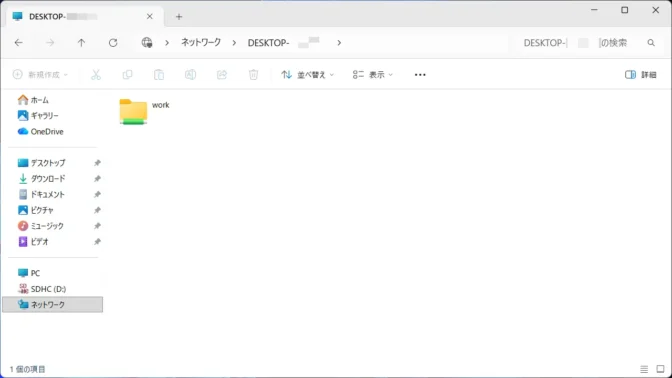Close the DESKTOP tab
This screenshot has width=672, height=378.
coord(150,16)
